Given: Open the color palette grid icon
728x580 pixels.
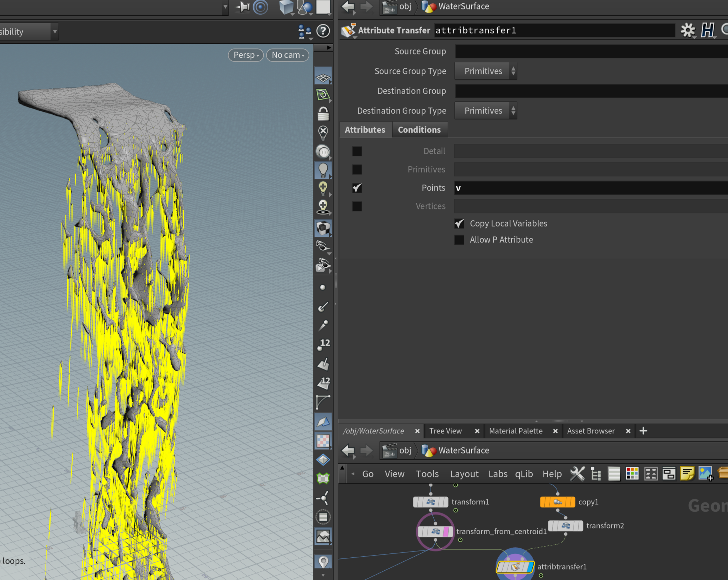Looking at the screenshot, I should pos(632,474).
